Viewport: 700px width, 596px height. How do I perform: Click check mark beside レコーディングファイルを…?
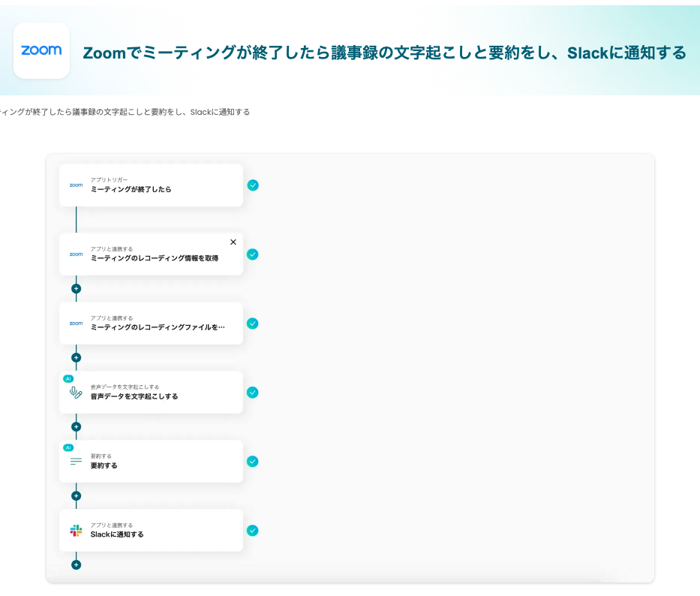pyautogui.click(x=253, y=324)
